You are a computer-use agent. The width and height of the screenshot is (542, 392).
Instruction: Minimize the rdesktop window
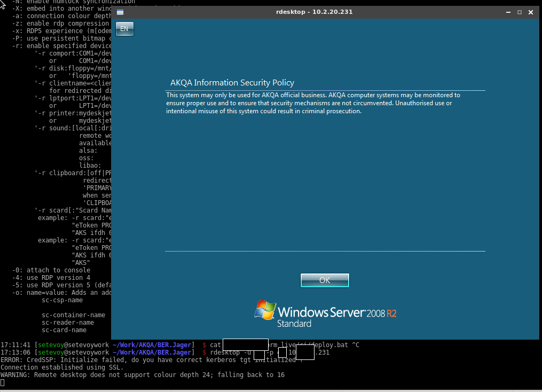pos(508,12)
